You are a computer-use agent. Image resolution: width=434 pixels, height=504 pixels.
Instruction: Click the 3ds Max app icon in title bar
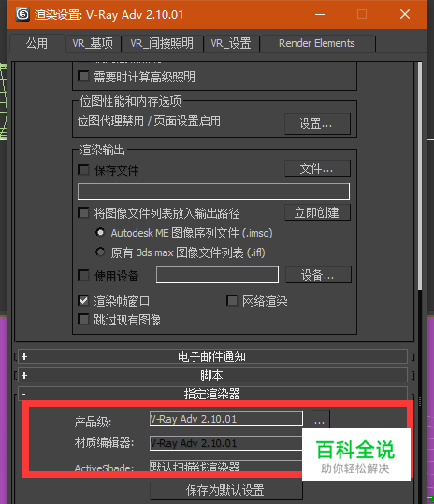22,14
